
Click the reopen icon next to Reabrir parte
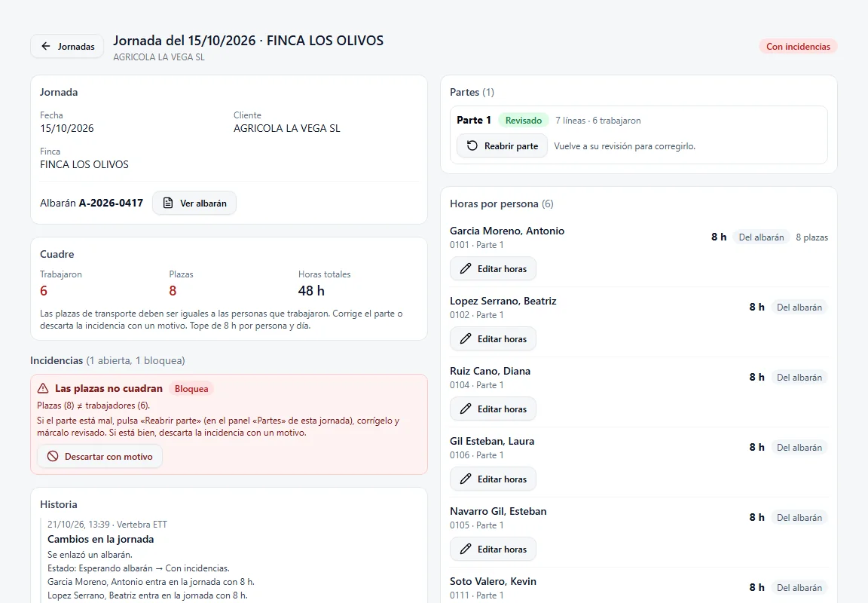pyautogui.click(x=472, y=146)
